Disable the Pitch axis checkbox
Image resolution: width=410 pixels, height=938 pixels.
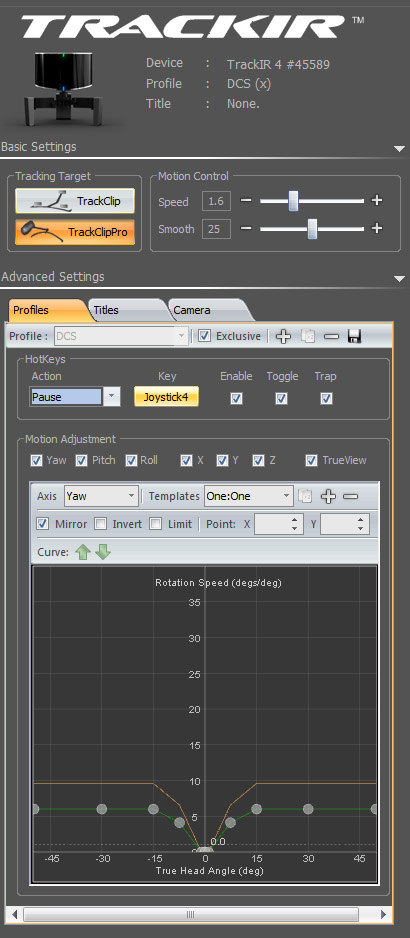tap(81, 460)
